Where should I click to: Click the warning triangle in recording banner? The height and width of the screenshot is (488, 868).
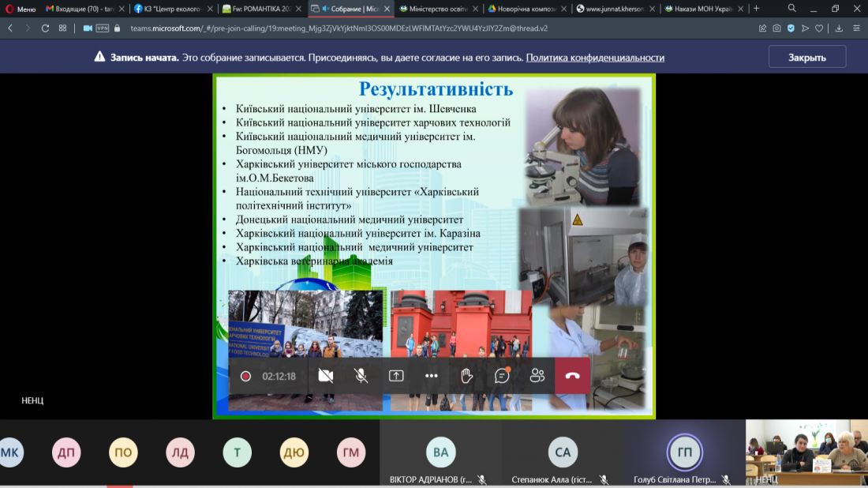(x=99, y=57)
